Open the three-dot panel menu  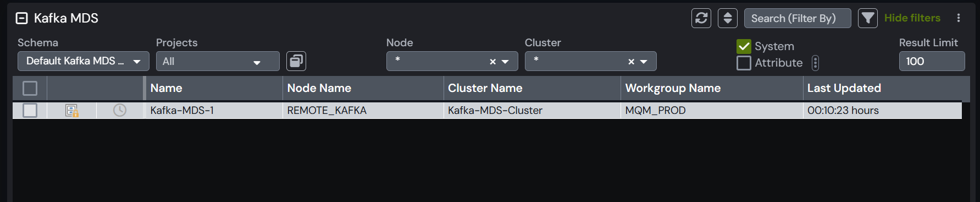pos(958,18)
